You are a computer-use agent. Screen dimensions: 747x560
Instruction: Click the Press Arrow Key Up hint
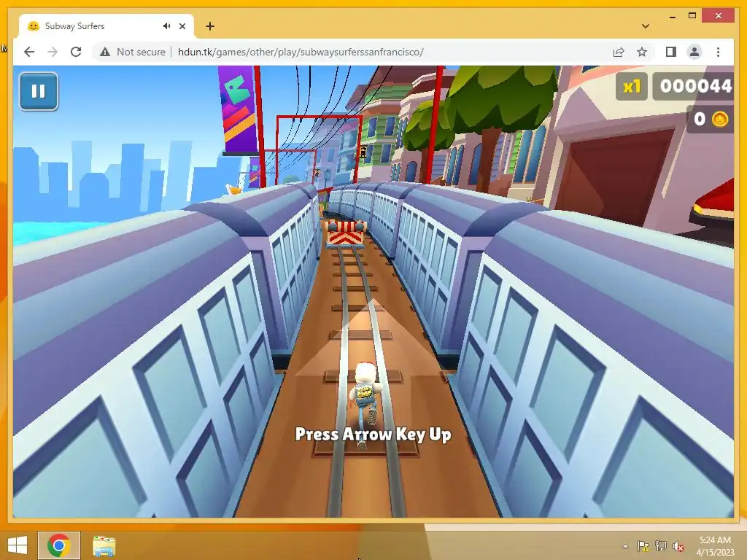point(373,435)
